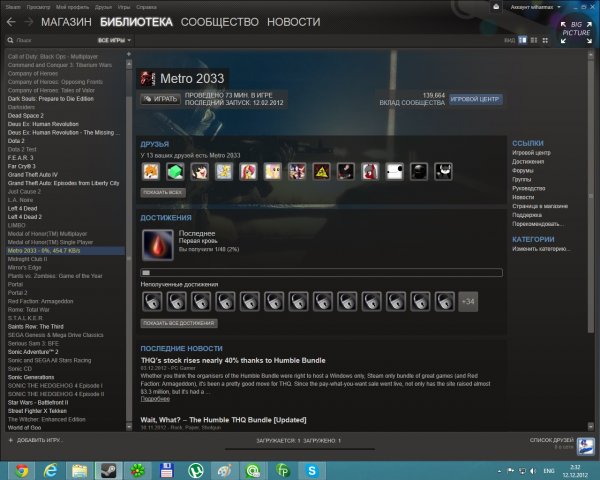Image resolution: width=600 pixels, height=480 pixels.
Task: Go back with the left arrow
Action: pyautogui.click(x=11, y=22)
